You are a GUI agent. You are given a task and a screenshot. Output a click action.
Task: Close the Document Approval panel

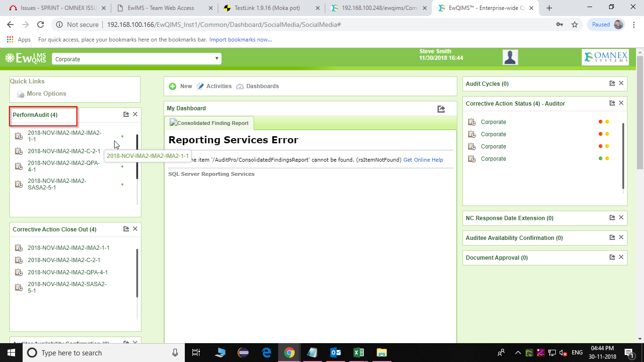point(621,257)
